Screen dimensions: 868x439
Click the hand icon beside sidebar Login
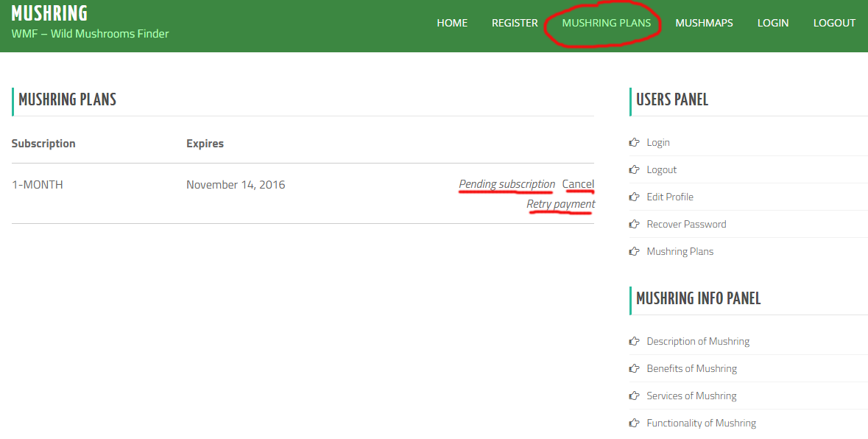point(635,142)
